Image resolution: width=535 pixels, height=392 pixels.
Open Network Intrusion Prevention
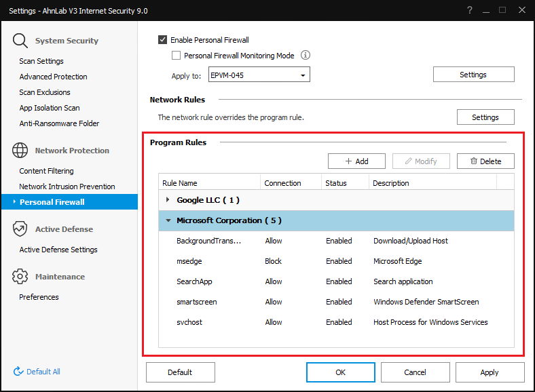tap(67, 187)
